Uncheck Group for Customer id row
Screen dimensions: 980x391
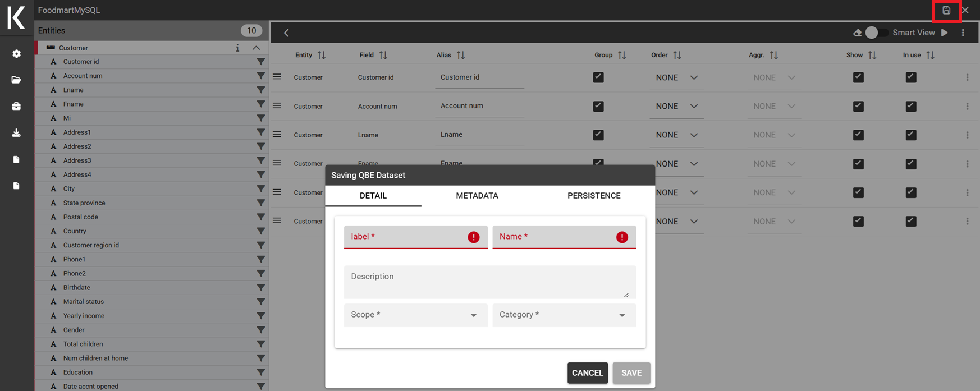click(598, 77)
